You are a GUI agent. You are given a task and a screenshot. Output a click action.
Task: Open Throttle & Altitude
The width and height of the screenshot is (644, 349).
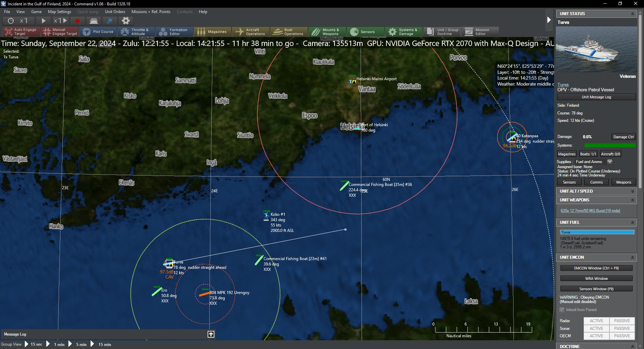point(136,32)
